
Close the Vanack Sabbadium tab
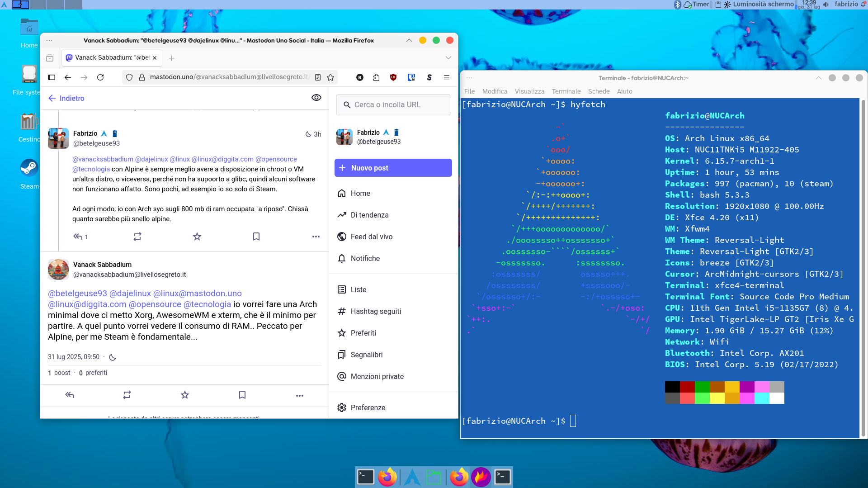tap(155, 58)
